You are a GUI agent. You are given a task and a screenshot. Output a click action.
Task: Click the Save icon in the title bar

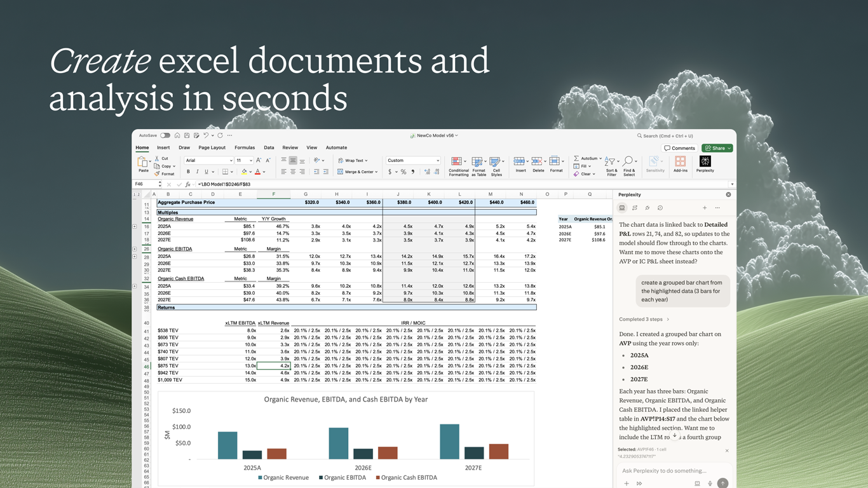(187, 135)
